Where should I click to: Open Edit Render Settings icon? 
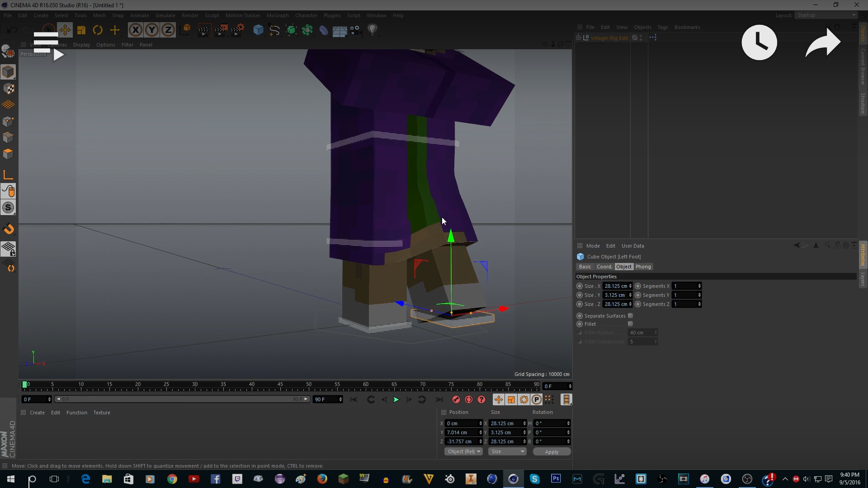click(237, 30)
